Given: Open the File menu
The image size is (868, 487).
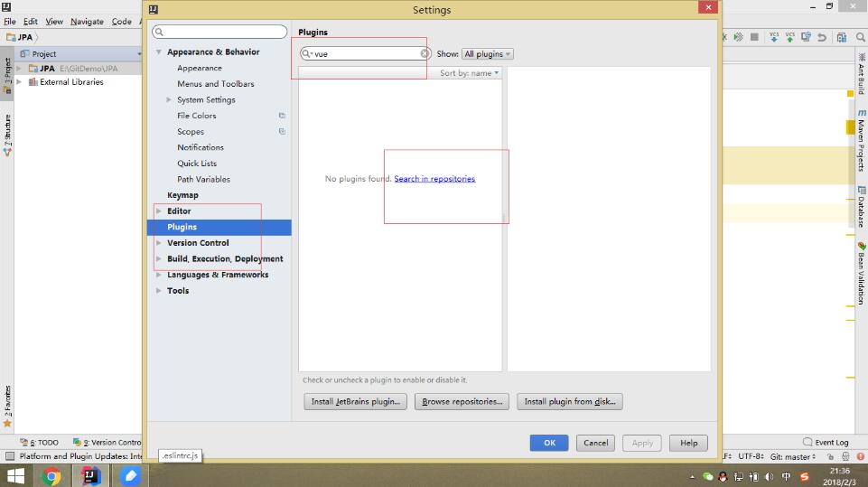Looking at the screenshot, I should pyautogui.click(x=9, y=22).
